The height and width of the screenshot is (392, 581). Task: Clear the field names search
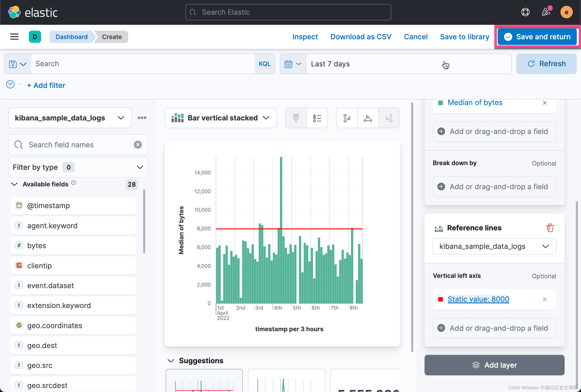coord(138,145)
